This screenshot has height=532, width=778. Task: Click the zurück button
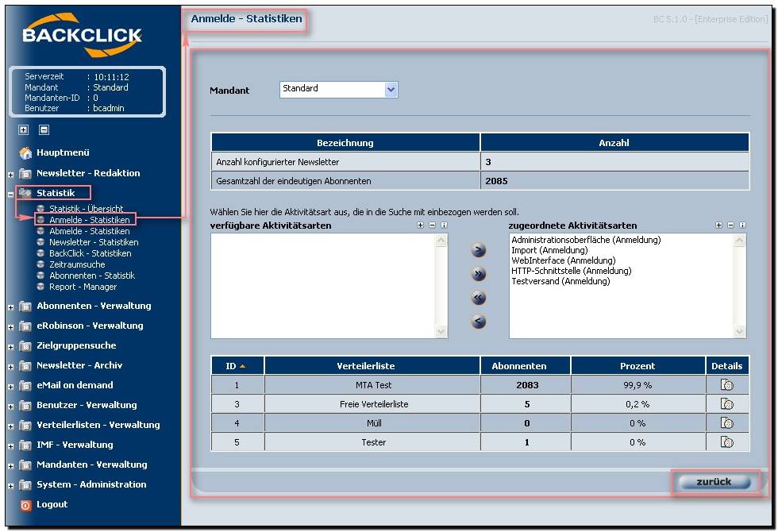pos(714,482)
